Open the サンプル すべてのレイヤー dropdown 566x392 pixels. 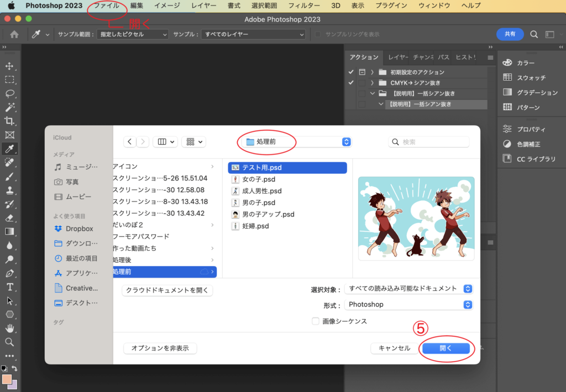coord(253,34)
